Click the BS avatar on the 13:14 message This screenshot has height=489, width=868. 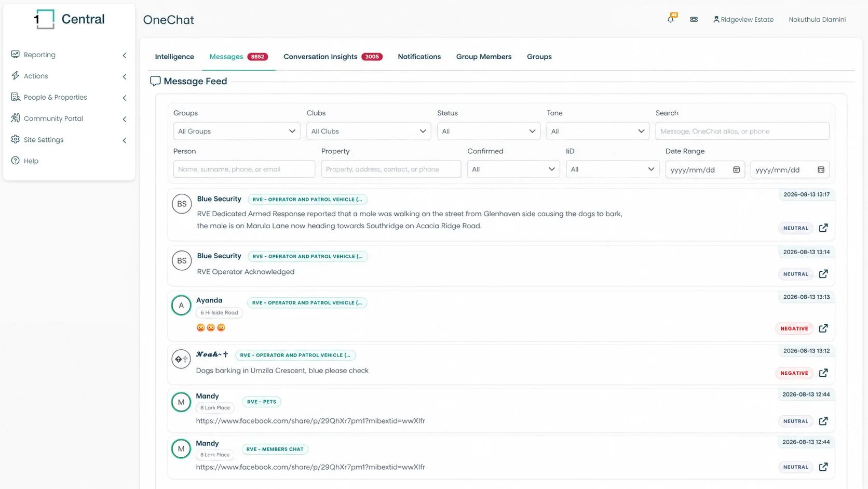tap(182, 261)
